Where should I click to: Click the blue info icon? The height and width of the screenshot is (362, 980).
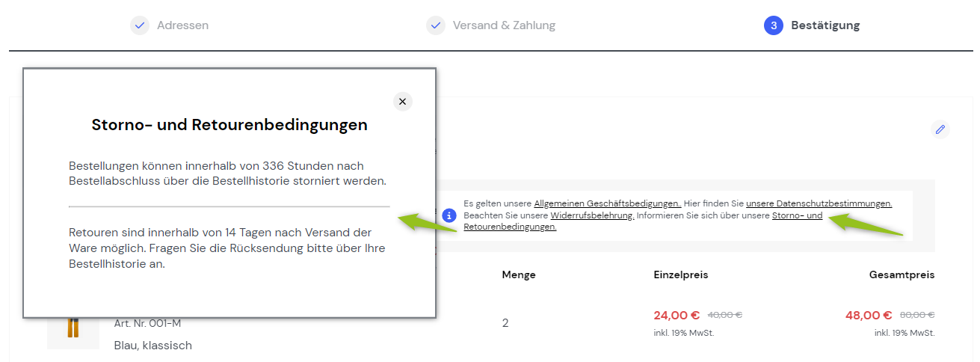449,215
